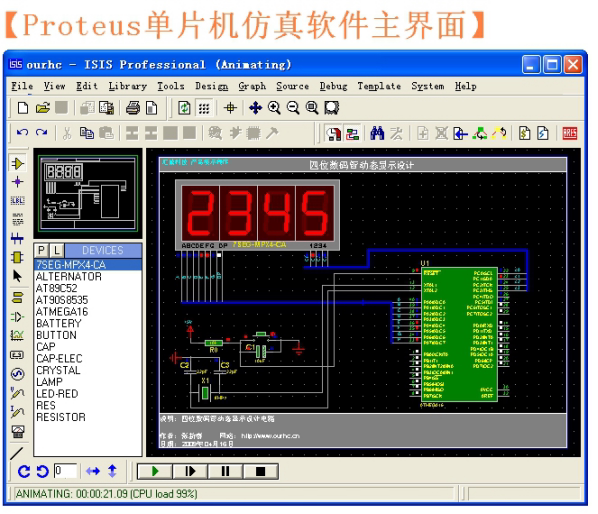Open an existing design with the folder icon
This screenshot has width=598, height=514.
tap(43, 108)
